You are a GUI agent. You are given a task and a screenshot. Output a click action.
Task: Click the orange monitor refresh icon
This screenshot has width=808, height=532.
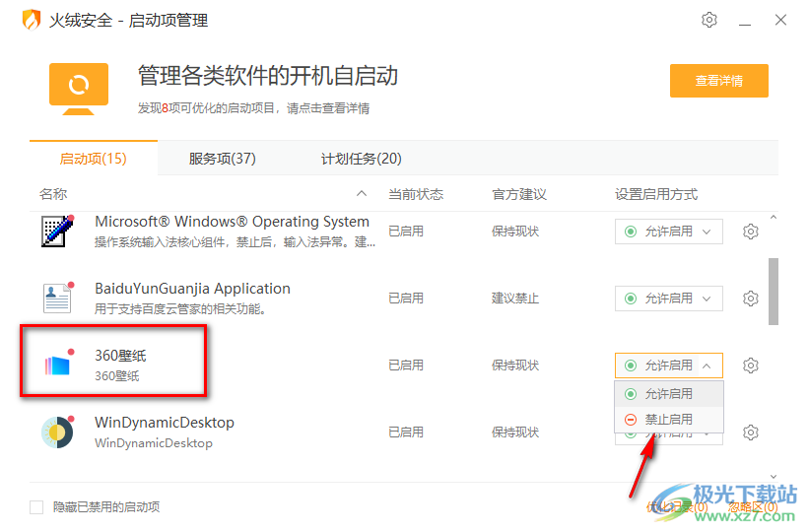click(78, 89)
